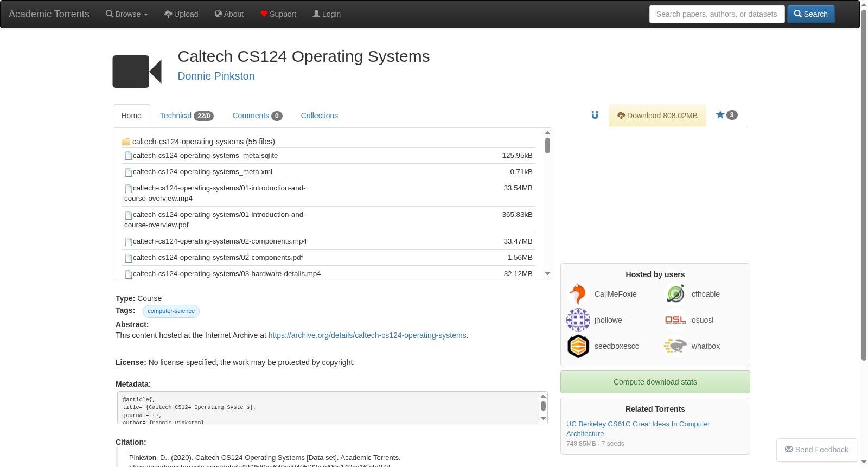The width and height of the screenshot is (868, 467).
Task: Go to the Login page
Action: pyautogui.click(x=327, y=14)
